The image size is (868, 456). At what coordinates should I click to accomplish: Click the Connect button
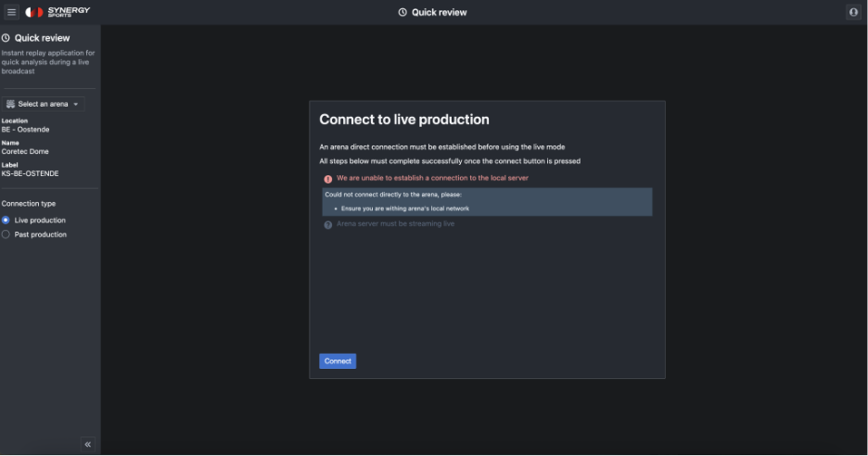point(338,361)
